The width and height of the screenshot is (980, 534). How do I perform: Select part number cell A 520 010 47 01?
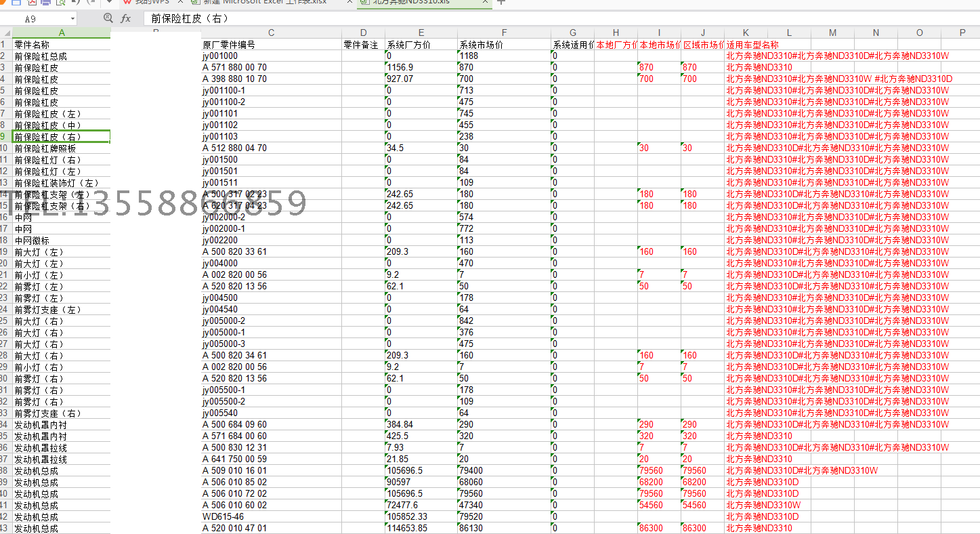click(271, 529)
